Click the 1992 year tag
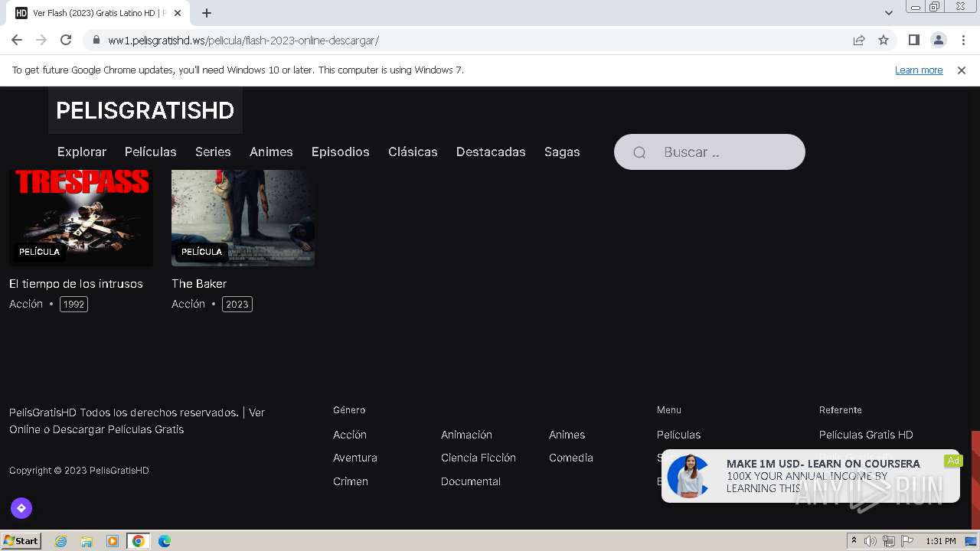 click(x=73, y=304)
